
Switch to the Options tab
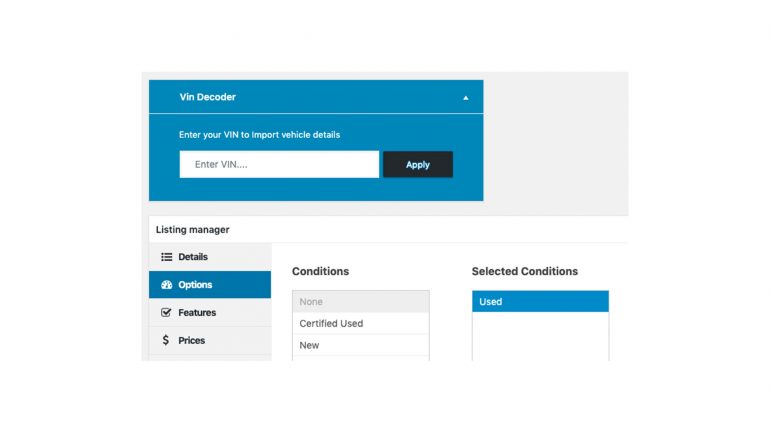(210, 285)
